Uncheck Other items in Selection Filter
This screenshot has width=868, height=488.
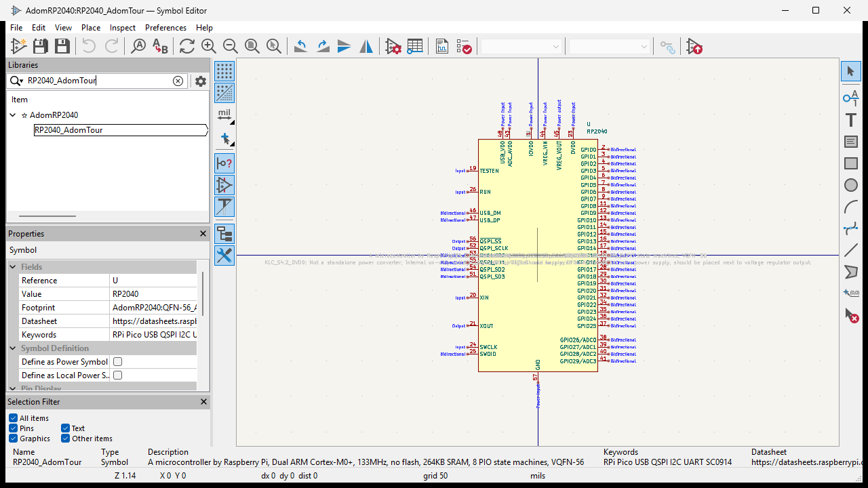click(x=65, y=439)
